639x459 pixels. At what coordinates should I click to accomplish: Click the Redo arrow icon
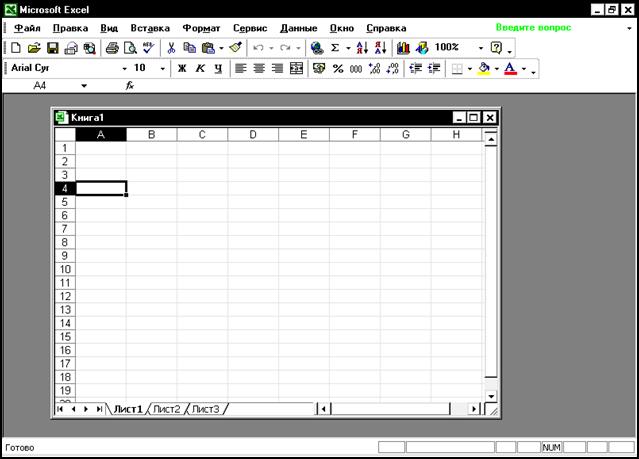pyautogui.click(x=285, y=48)
